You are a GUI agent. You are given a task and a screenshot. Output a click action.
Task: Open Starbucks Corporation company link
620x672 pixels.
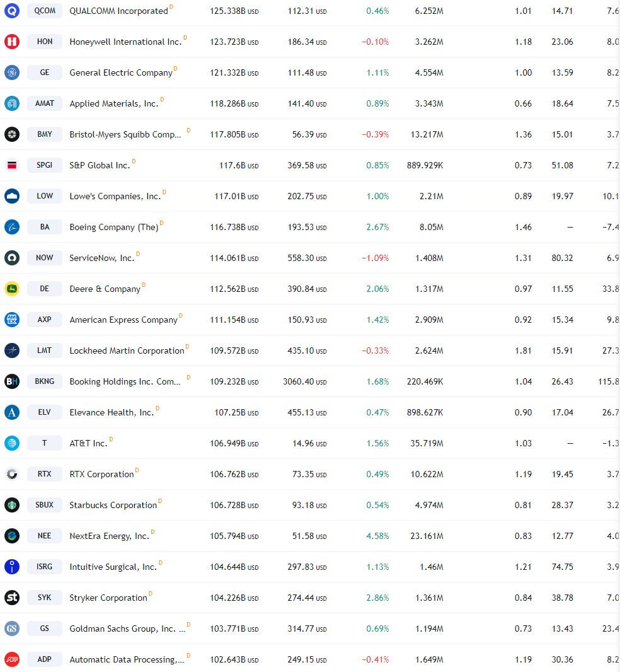coord(113,505)
